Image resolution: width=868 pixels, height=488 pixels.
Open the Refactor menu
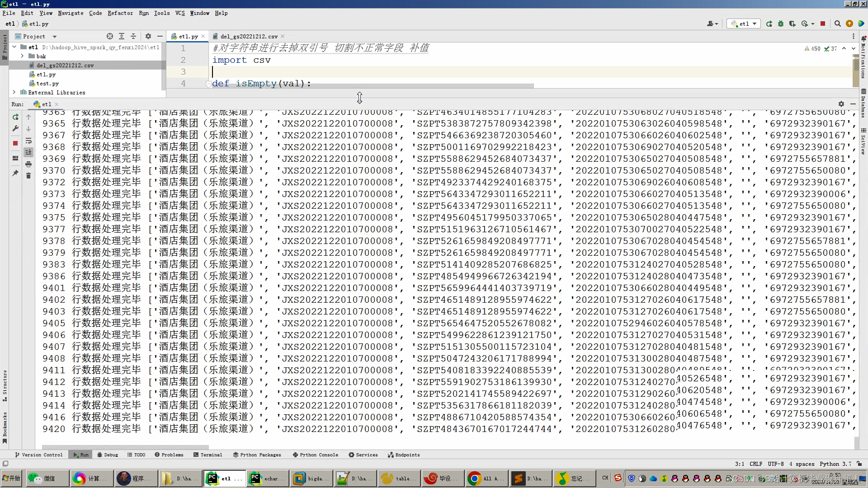120,13
